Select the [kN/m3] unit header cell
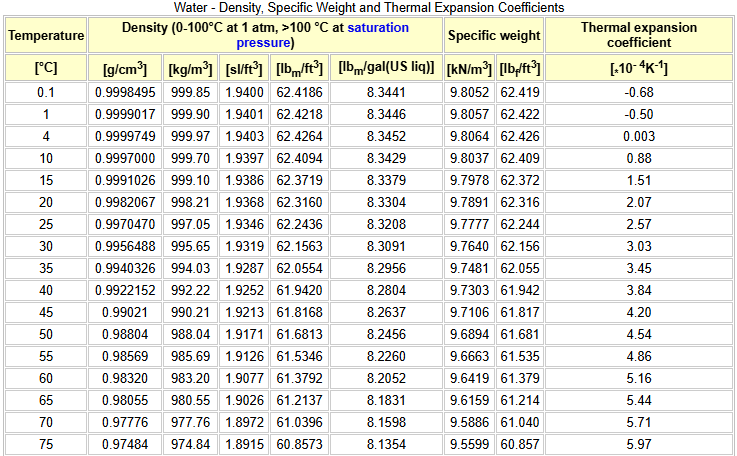The width and height of the screenshot is (737, 456). (470, 68)
